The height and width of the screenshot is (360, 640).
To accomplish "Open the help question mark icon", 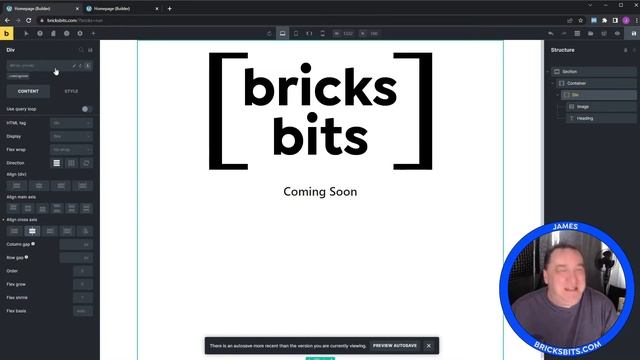I will click(x=40, y=33).
